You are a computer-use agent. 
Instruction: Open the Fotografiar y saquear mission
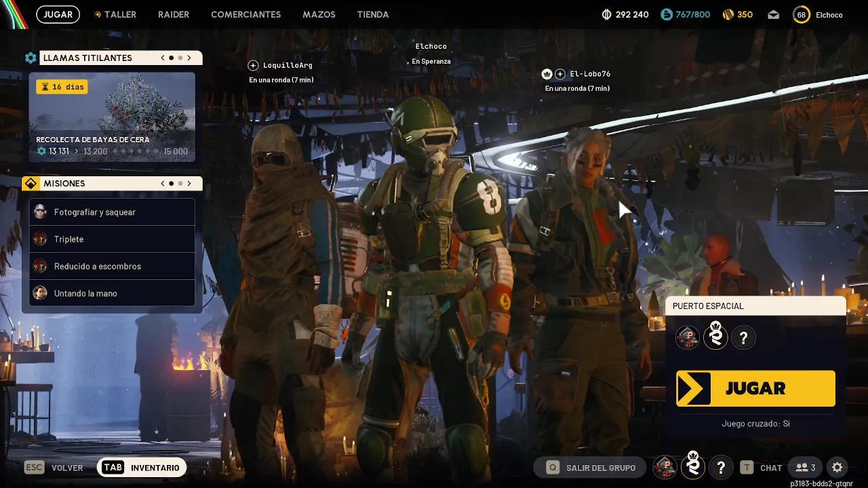coord(112,212)
